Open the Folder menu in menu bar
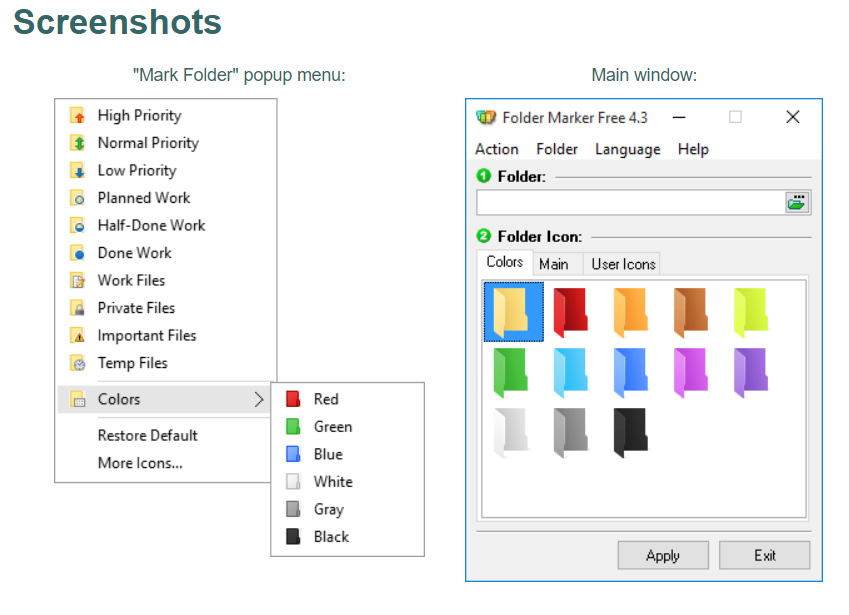 [x=557, y=149]
